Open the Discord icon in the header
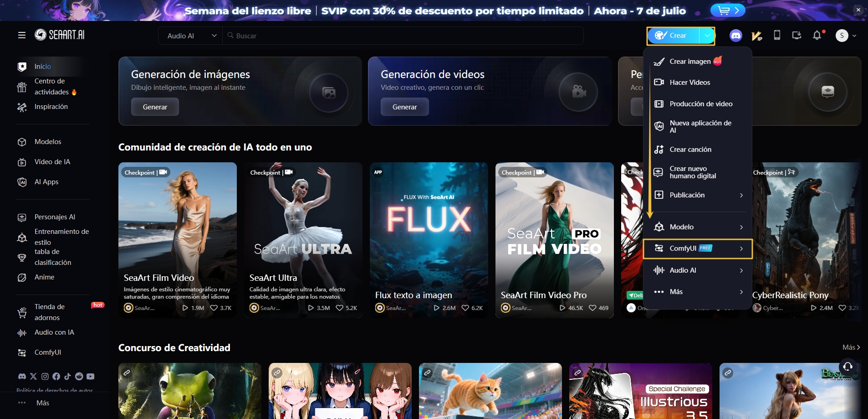This screenshot has height=419, width=868. point(735,36)
